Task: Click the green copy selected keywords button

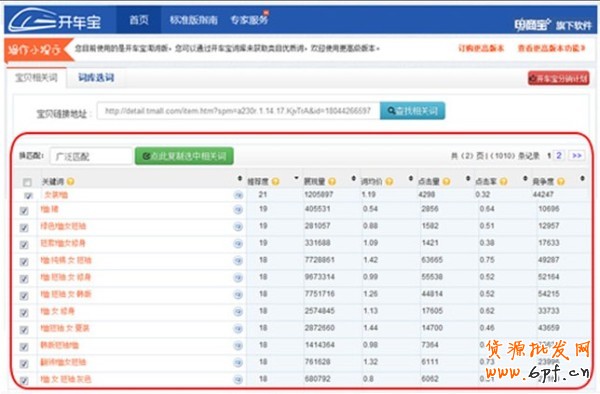Action: pyautogui.click(x=184, y=156)
